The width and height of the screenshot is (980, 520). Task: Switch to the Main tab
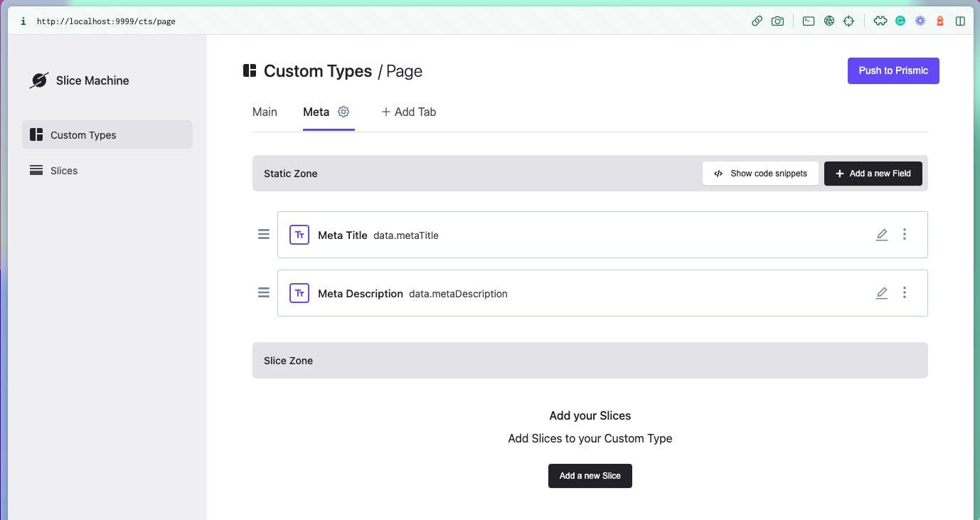coord(265,112)
